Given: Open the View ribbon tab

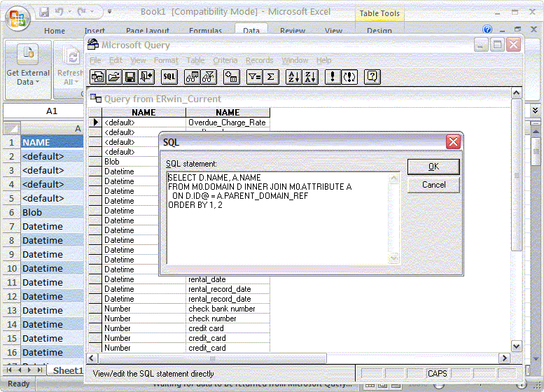Looking at the screenshot, I should [333, 31].
